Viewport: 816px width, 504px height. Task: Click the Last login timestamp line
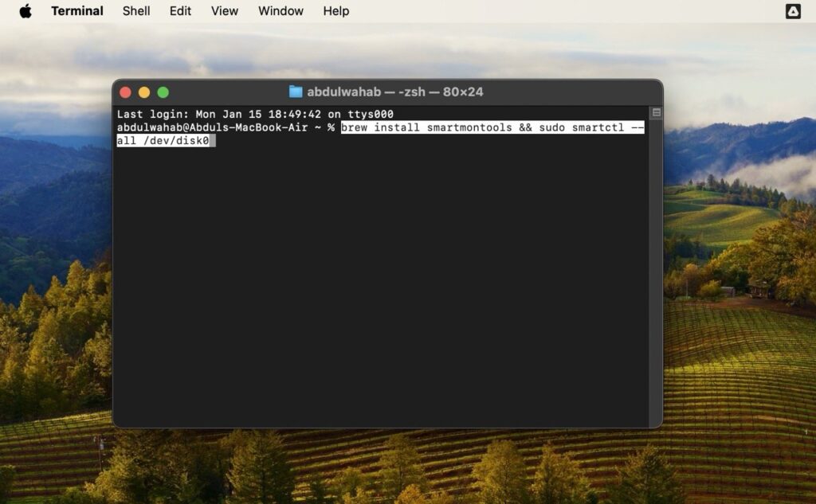(x=255, y=114)
